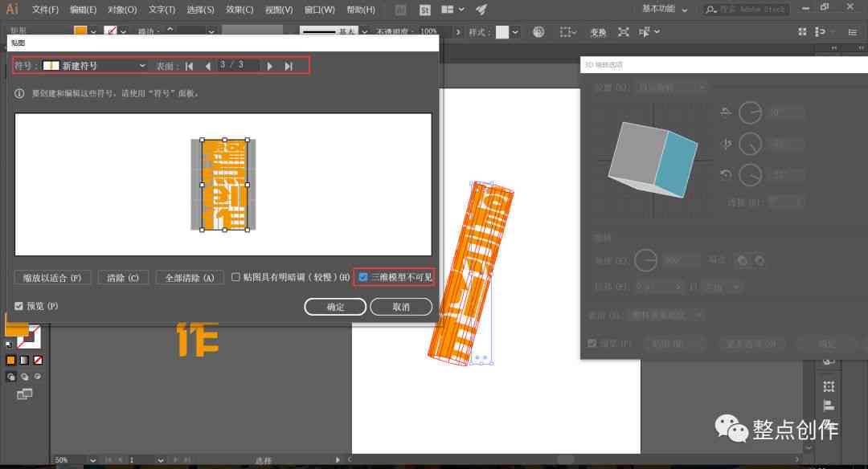Open the 选择(S) menu
The image size is (868, 469).
(200, 10)
